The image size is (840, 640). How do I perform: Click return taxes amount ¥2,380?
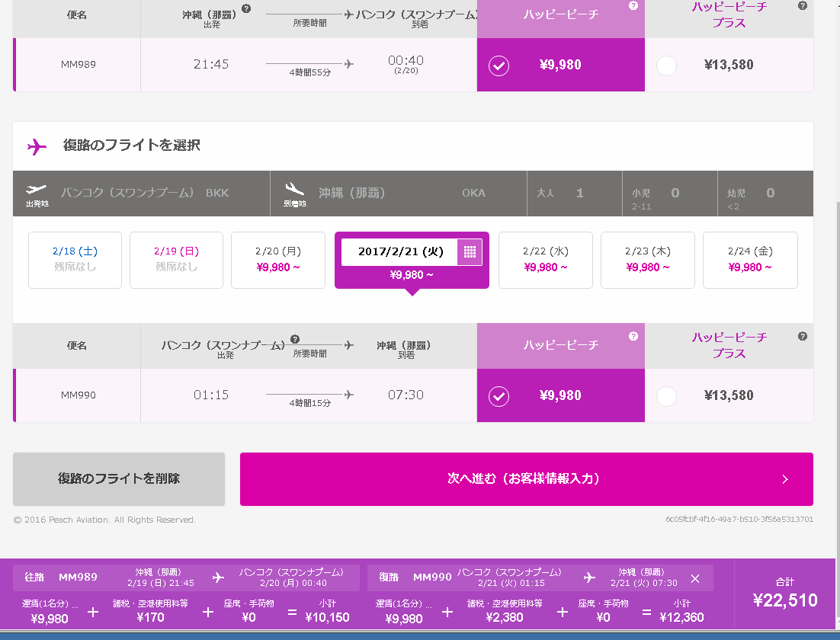click(x=504, y=617)
